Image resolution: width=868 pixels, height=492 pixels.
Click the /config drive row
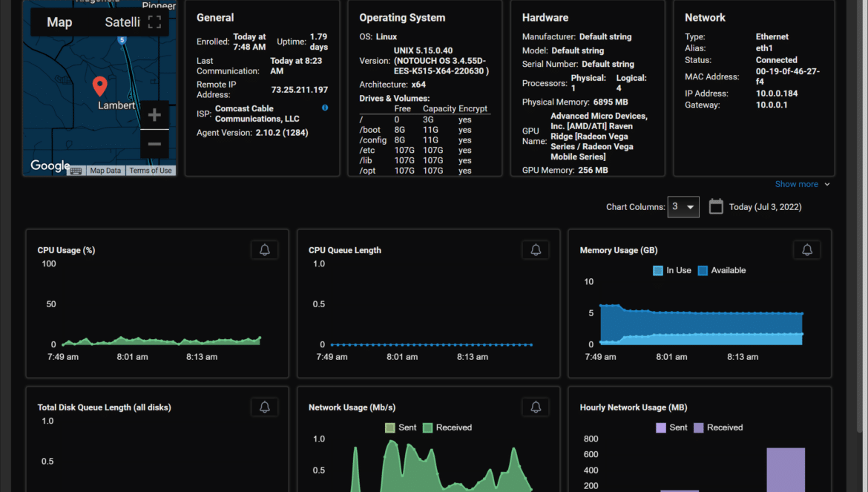tap(424, 140)
